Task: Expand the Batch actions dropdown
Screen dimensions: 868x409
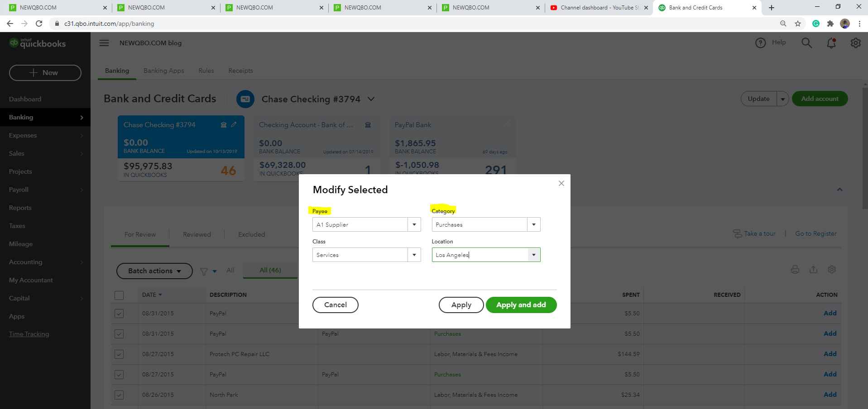Action: pos(154,271)
